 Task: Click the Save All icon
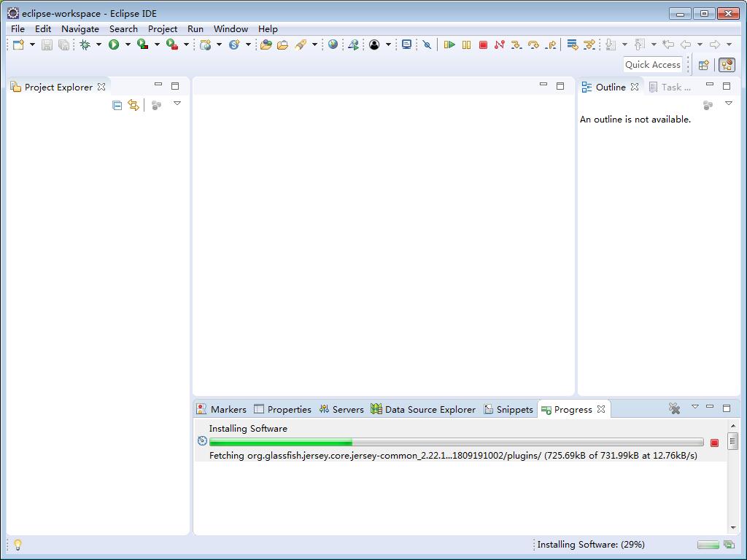coord(63,44)
